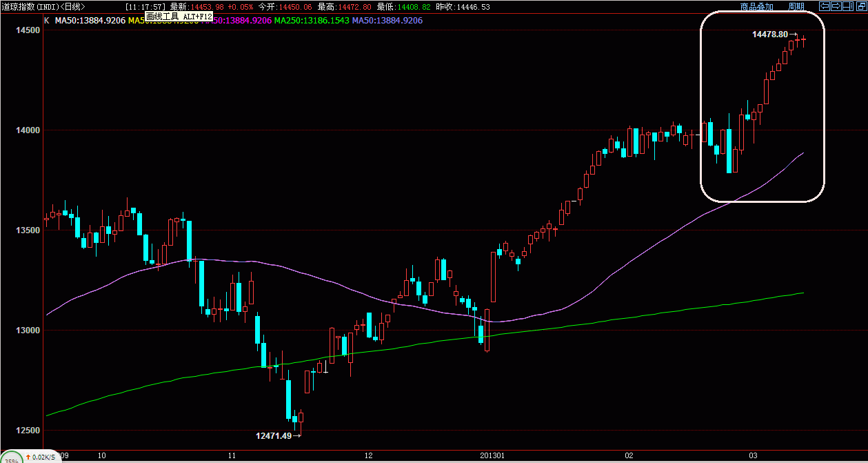Click the 道琼指数(INDI) chart title
The image size is (868, 463).
click(43, 6)
